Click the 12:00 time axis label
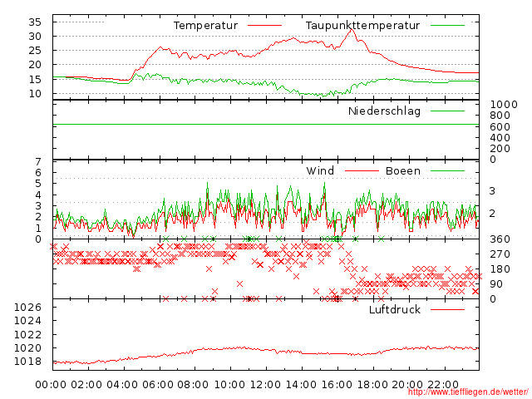Screen dimensions: 532x399 (x=265, y=385)
